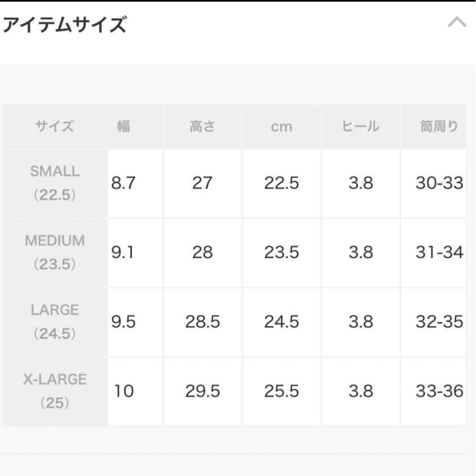Click the X-LARGE width value 10
This screenshot has height=476, width=476.
pos(124,391)
